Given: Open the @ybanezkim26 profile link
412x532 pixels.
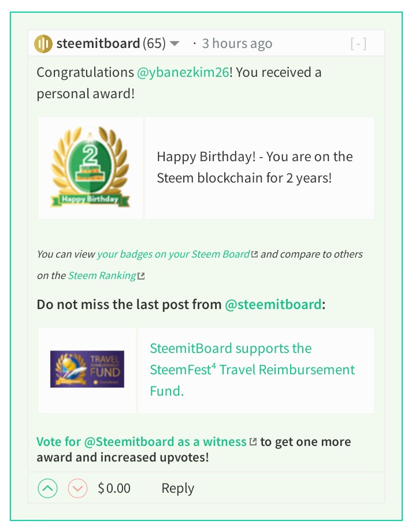Looking at the screenshot, I should tap(183, 73).
